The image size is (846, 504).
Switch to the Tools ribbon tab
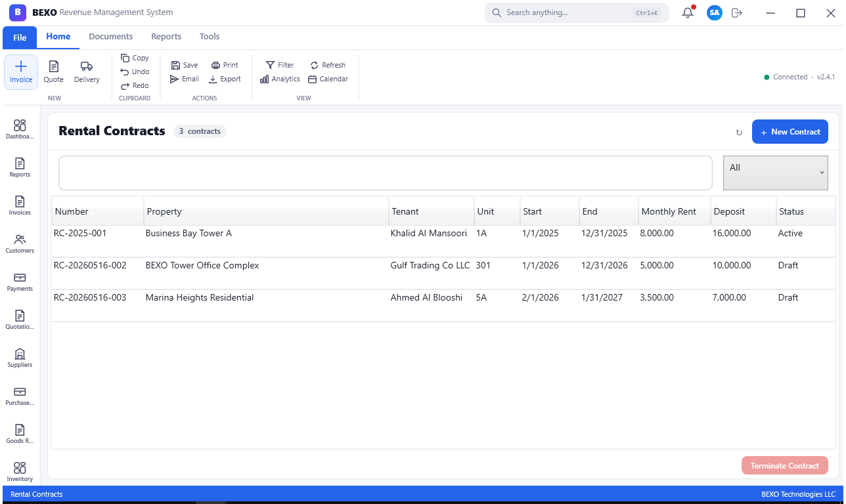210,37
